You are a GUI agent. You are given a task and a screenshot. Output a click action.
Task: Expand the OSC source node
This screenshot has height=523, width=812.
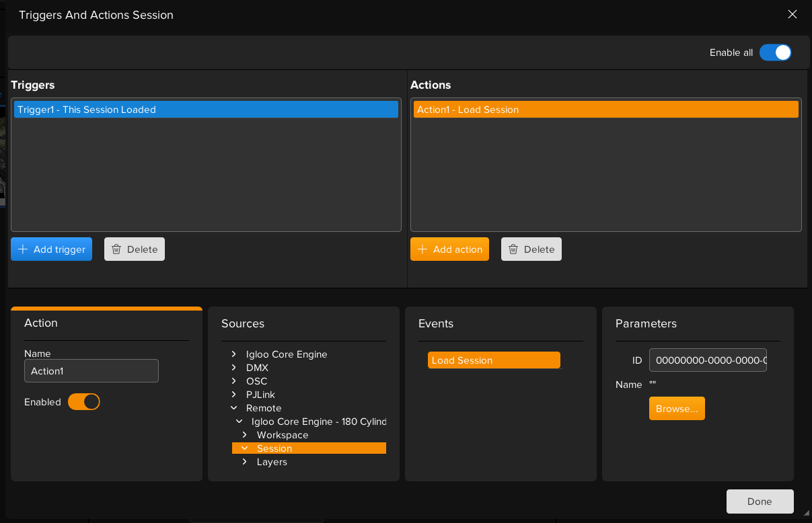(233, 381)
